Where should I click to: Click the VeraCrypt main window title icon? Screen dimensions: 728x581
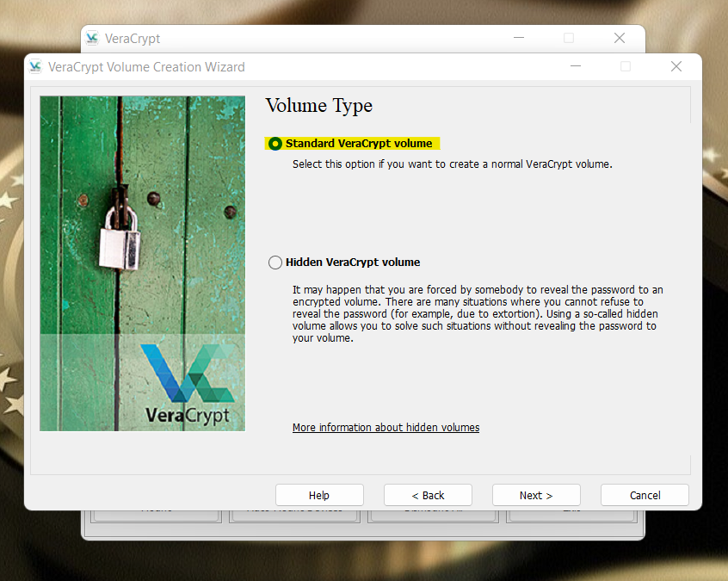tap(92, 38)
